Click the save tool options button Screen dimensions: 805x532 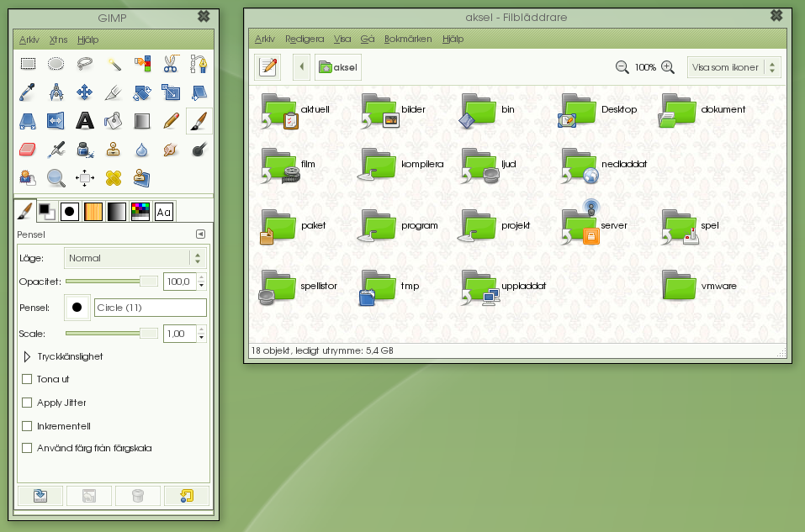coord(40,496)
